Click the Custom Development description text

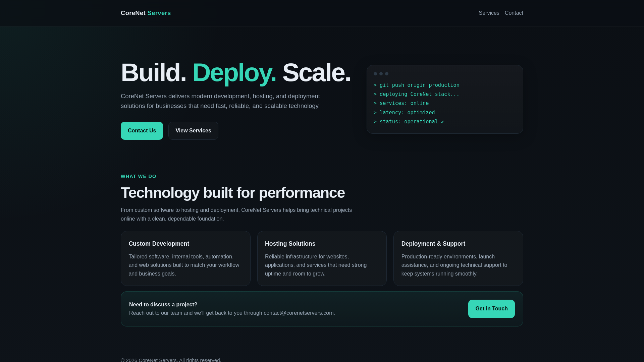(x=184, y=265)
